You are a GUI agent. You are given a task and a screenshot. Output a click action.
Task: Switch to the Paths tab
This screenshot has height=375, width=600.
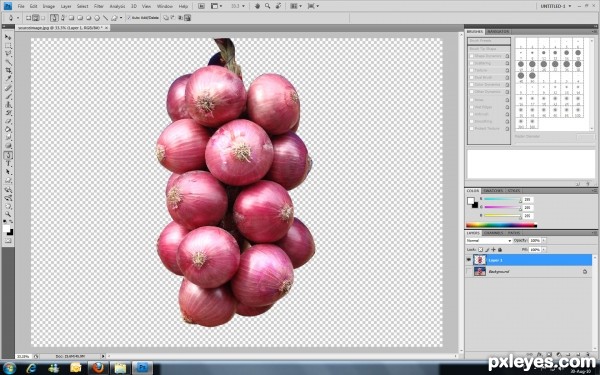pyautogui.click(x=514, y=233)
